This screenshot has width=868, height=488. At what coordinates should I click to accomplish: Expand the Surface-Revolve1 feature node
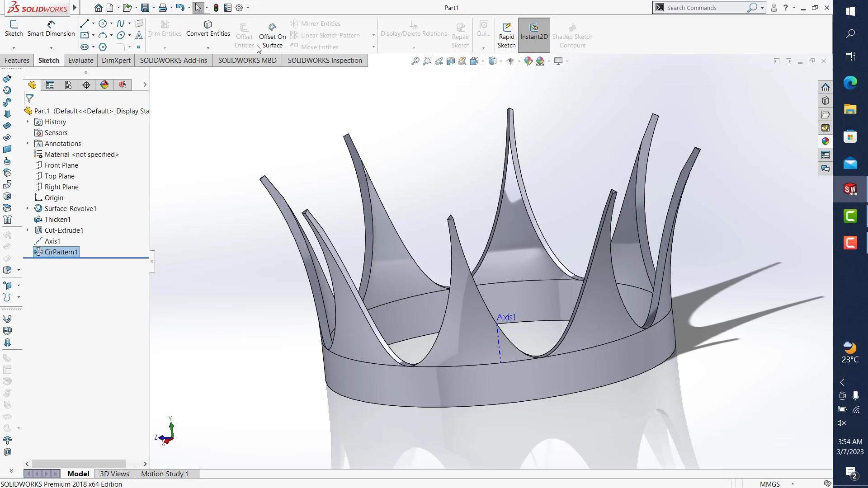[x=28, y=209]
